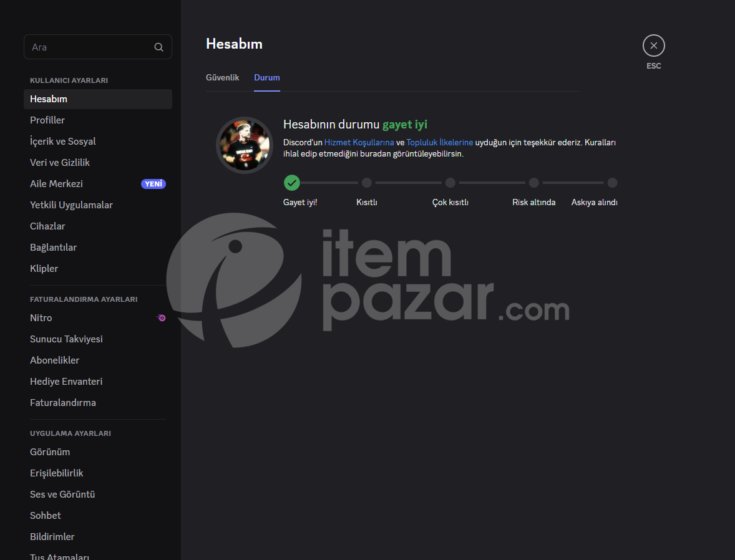735x560 pixels.
Task: Select the Durum tab
Action: point(266,78)
